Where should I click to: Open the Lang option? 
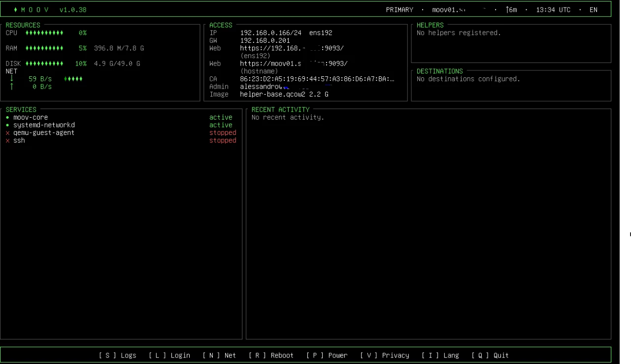click(440, 356)
